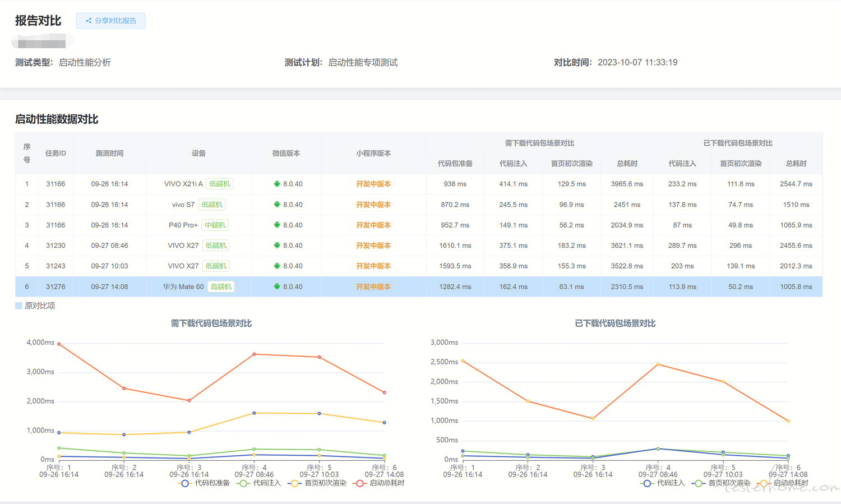The height and width of the screenshot is (504, 841).
Task: Click 已下载代码包场景对比 table header group
Action: 738,143
